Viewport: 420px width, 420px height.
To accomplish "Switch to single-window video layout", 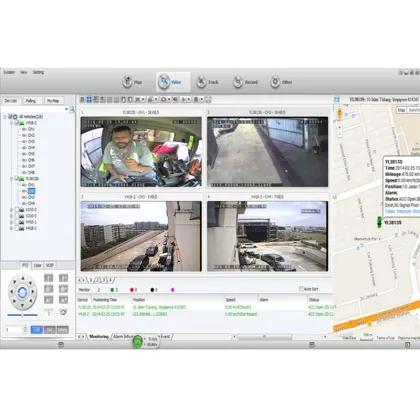I will (x=82, y=99).
